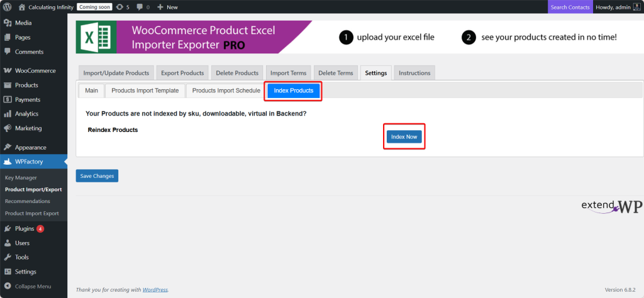This screenshot has width=644, height=298.
Task: Click the Comments sidebar icon
Action: (7, 52)
